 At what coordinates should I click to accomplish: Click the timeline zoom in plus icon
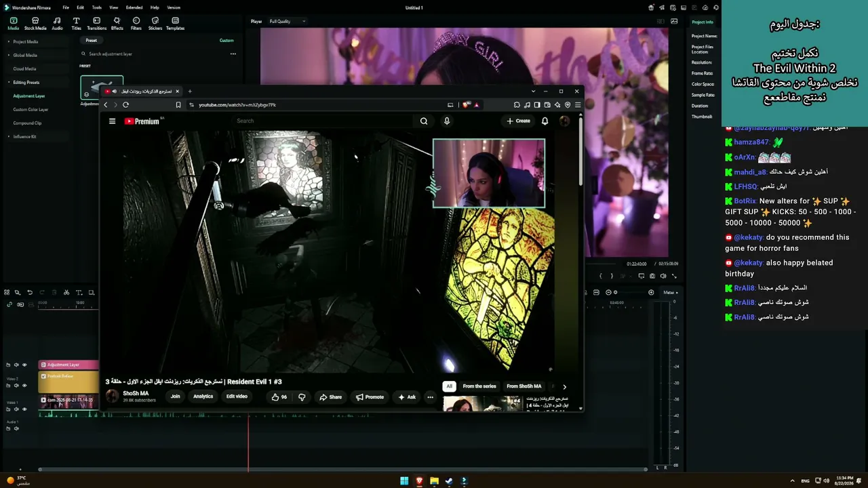point(651,293)
